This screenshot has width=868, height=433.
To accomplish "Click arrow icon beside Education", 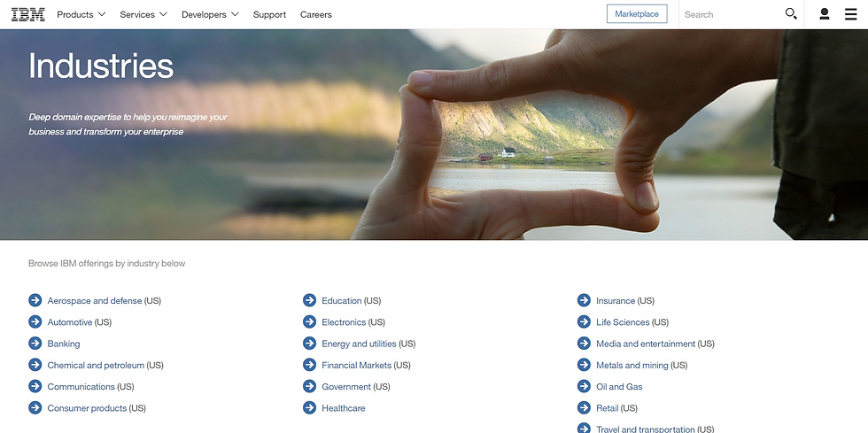I will click(x=309, y=300).
